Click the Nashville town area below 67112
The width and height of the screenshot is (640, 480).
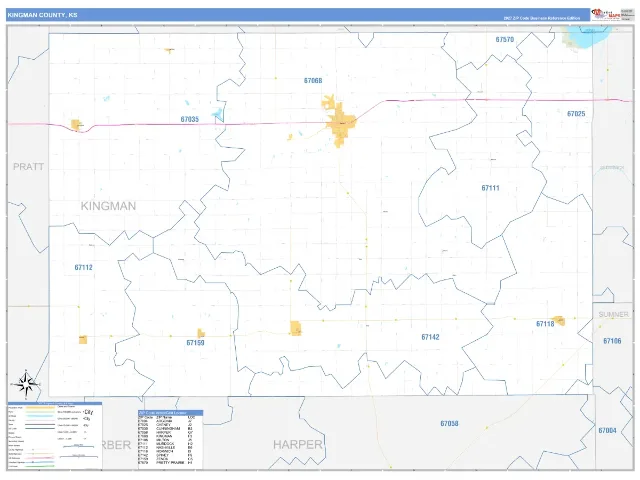pos(83,339)
